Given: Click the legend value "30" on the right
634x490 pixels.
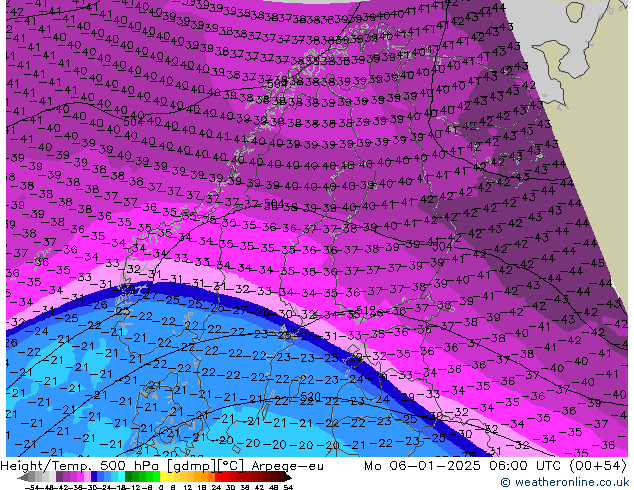Looking at the screenshot, I should point(230,488).
